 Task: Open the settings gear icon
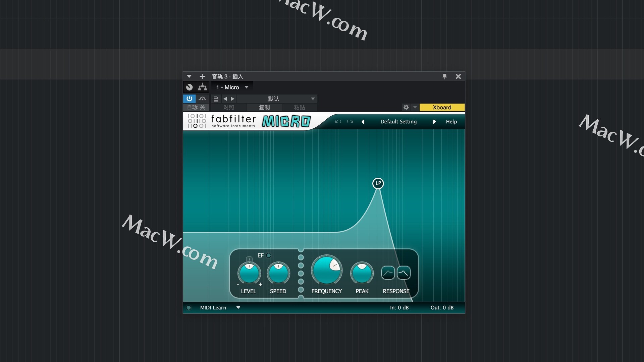point(406,107)
